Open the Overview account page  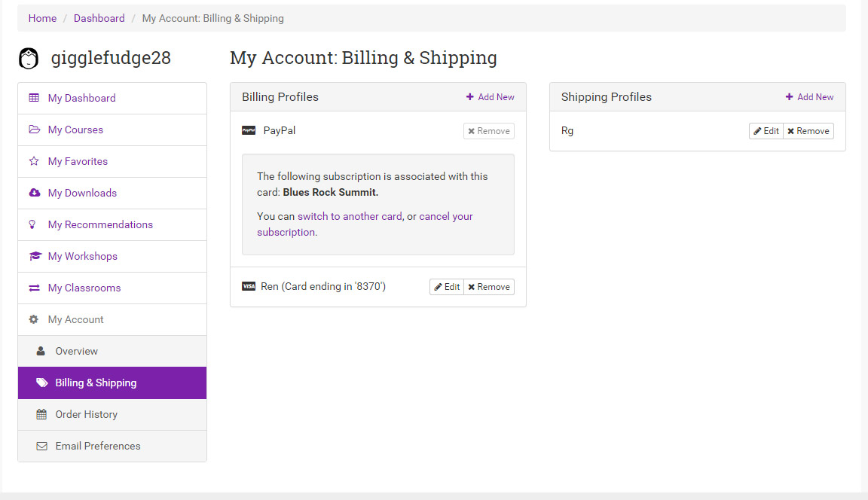click(x=76, y=351)
